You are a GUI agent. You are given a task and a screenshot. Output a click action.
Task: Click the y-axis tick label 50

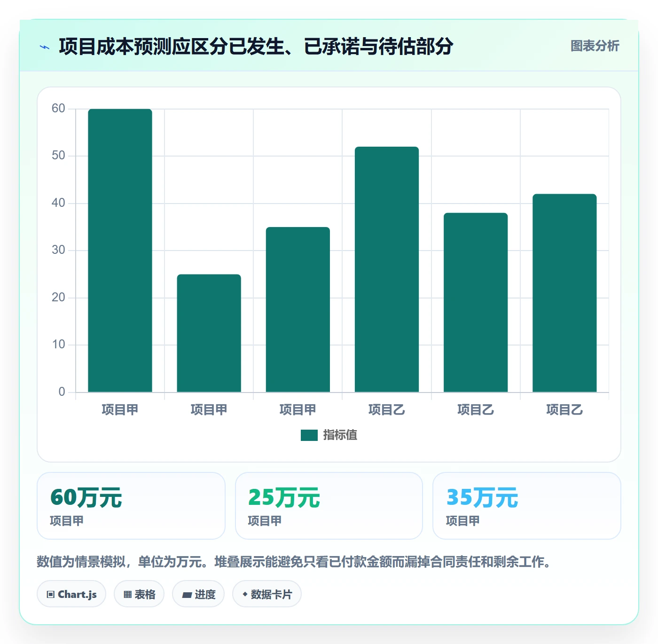(x=58, y=156)
